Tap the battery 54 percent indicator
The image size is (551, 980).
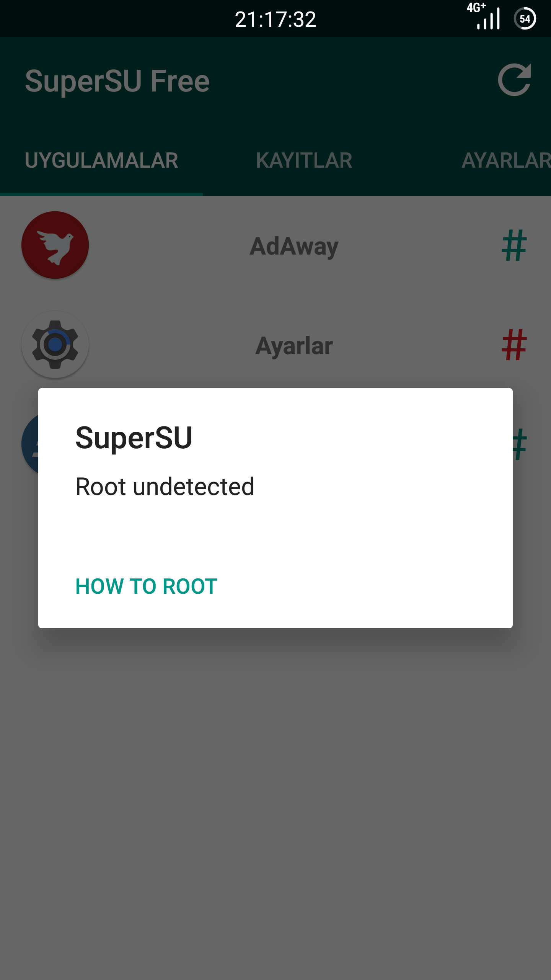525,18
